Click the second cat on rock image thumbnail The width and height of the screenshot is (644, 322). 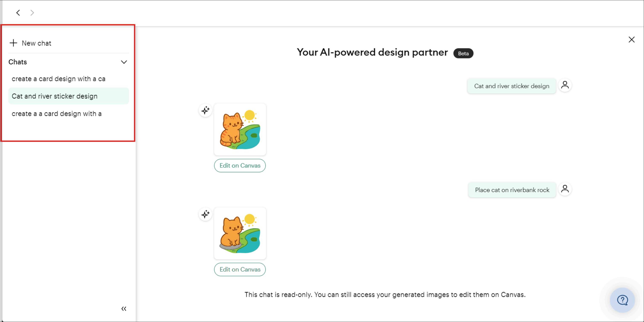point(240,233)
